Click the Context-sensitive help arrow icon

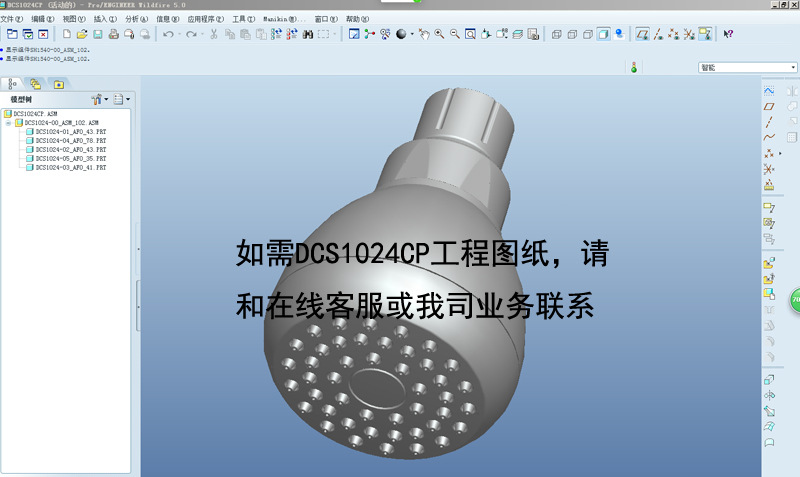point(728,34)
